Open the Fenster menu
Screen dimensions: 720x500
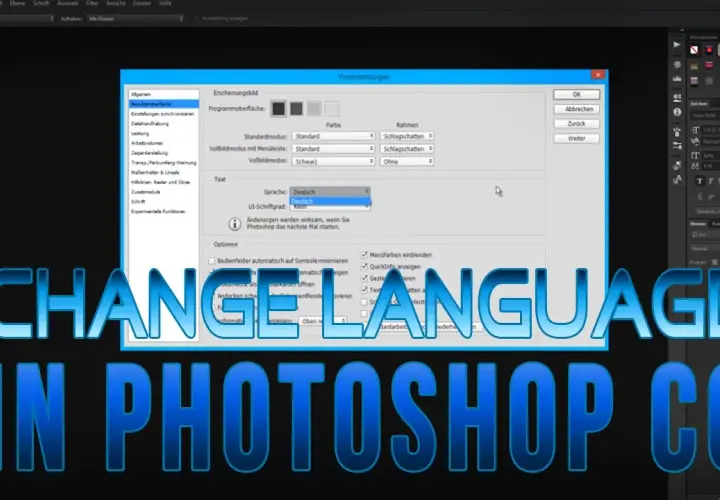[142, 3]
